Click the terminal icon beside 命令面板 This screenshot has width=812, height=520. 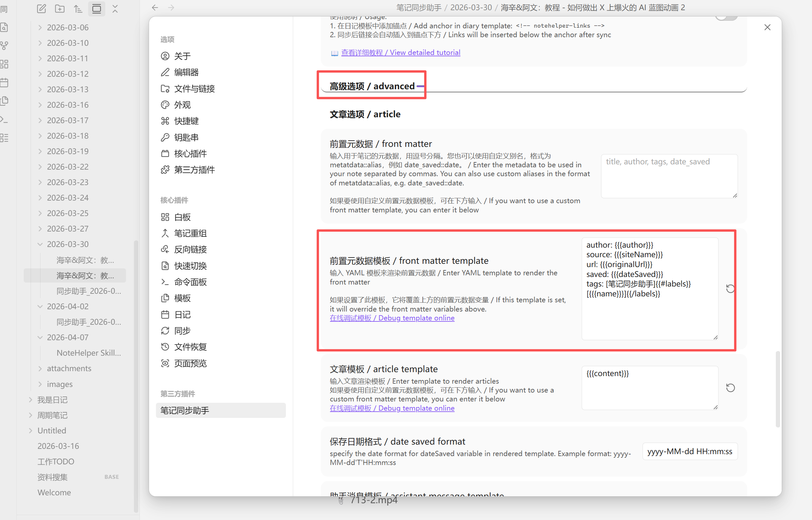(165, 282)
